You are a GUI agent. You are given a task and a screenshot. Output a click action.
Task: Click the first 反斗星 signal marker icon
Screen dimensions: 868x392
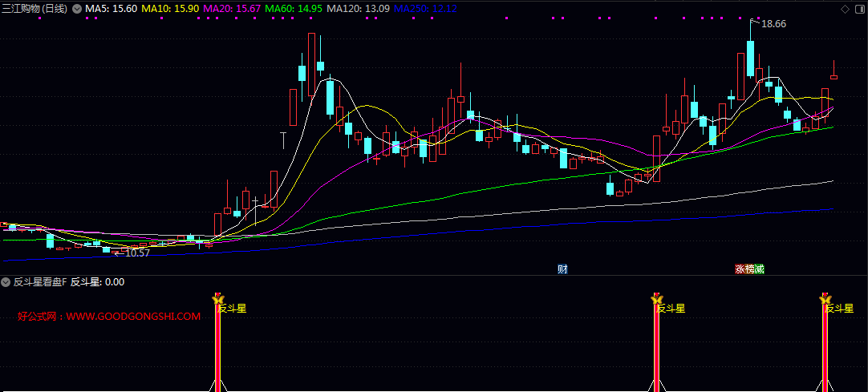[x=217, y=298]
